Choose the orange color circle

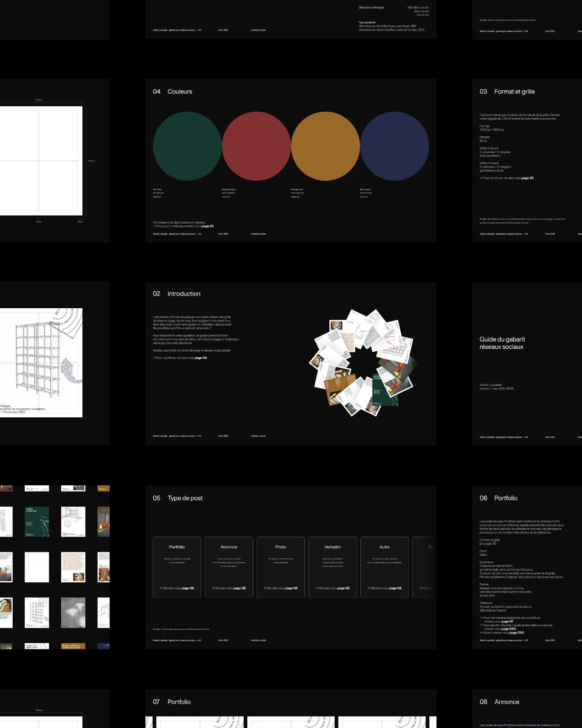[326, 146]
